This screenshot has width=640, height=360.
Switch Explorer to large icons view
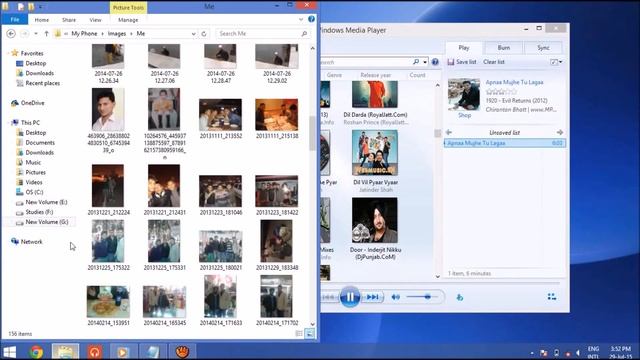(310, 333)
